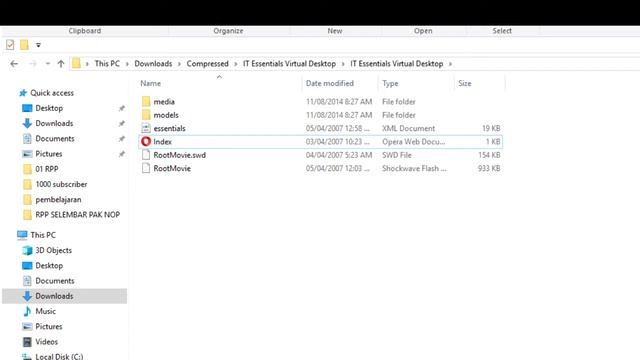Viewport: 640px width, 360px height.
Task: Click the New Folder quick access toolbar icon
Action: click(24, 45)
